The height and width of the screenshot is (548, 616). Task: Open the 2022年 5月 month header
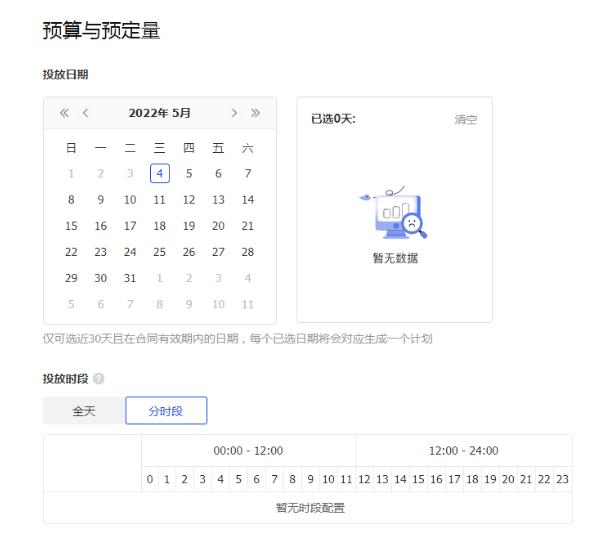click(160, 113)
